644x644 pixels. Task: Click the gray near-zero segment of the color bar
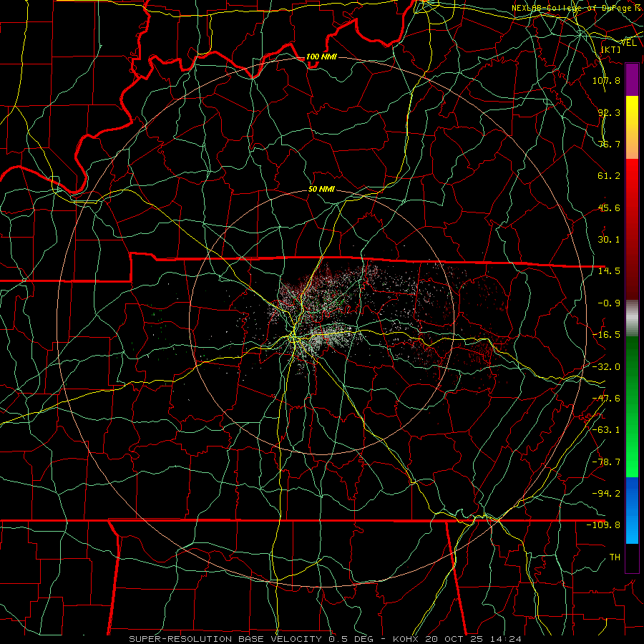632,318
